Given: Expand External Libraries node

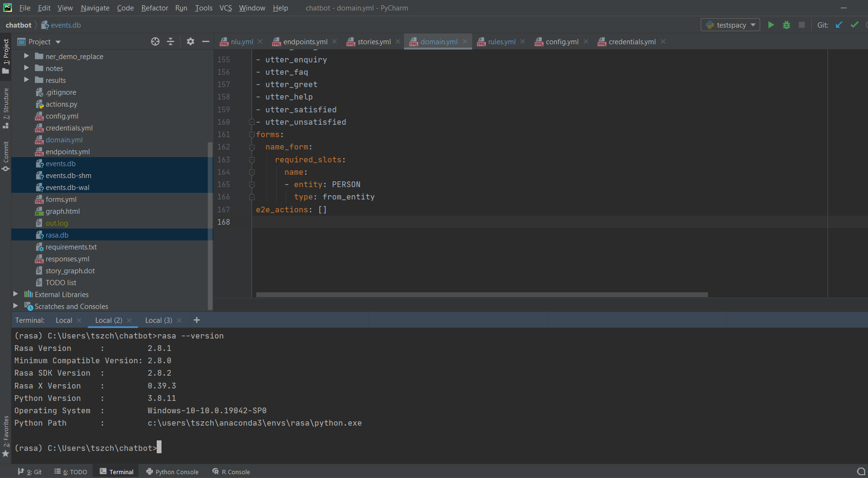Looking at the screenshot, I should pos(16,294).
